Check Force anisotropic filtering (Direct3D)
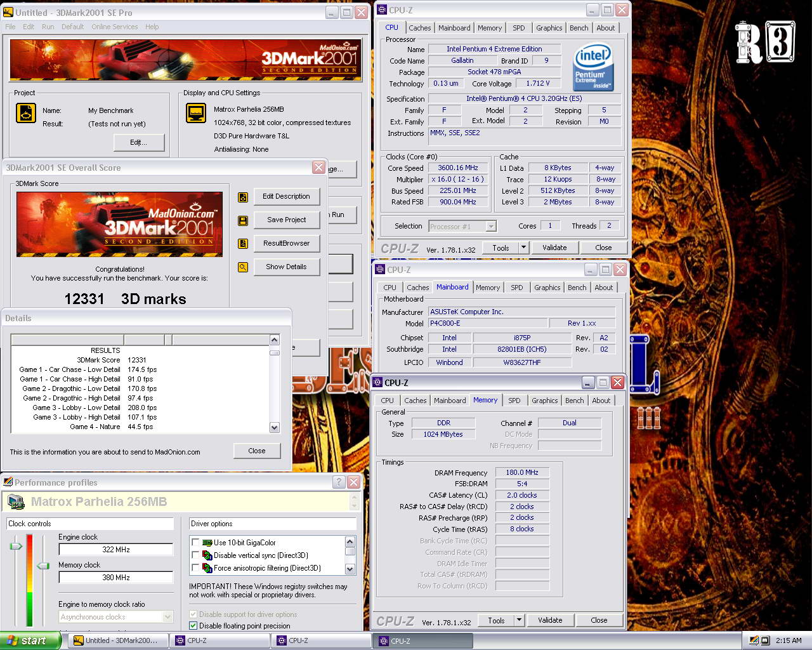Viewport: 812px width, 650px height. 195,568
